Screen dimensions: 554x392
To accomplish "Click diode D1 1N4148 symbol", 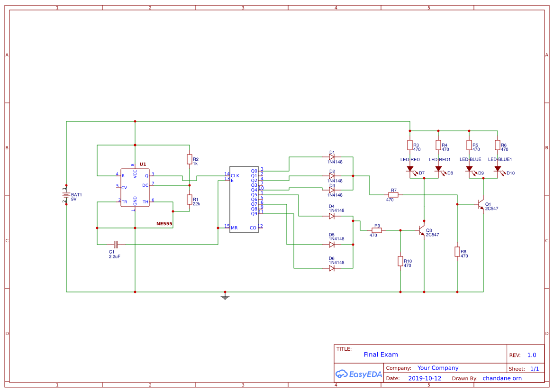I will tap(332, 156).
